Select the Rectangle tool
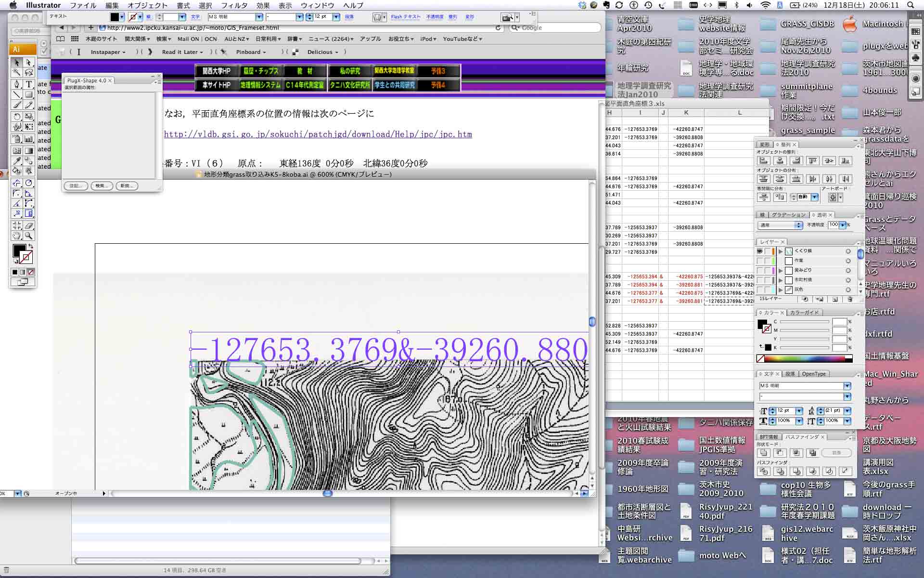This screenshot has height=578, width=924. pos(29,94)
